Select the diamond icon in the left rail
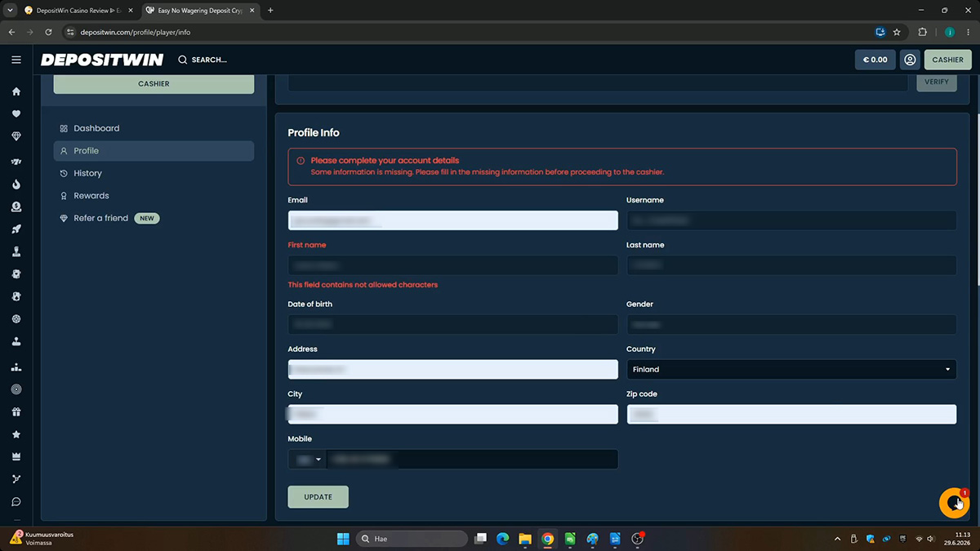 [16, 137]
